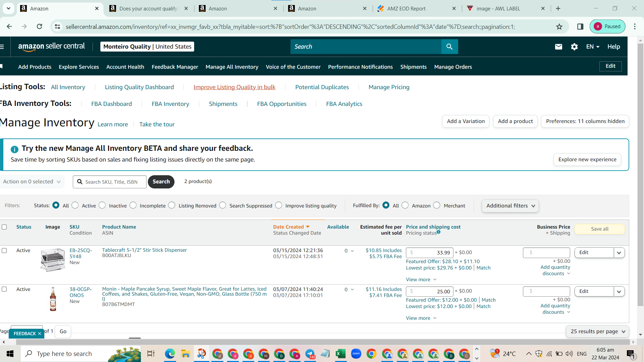Click the Save all button
Image resolution: width=644 pixels, height=362 pixels.
coord(599,229)
